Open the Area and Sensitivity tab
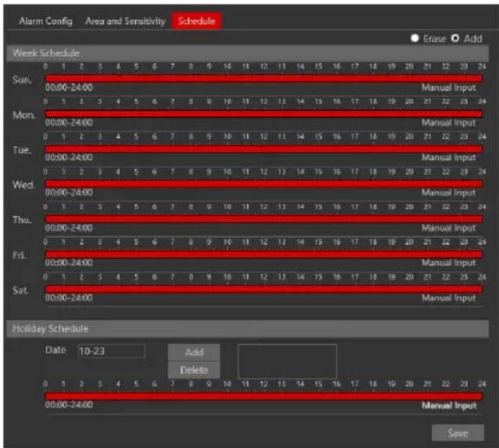The image size is (499, 448). coord(125,21)
